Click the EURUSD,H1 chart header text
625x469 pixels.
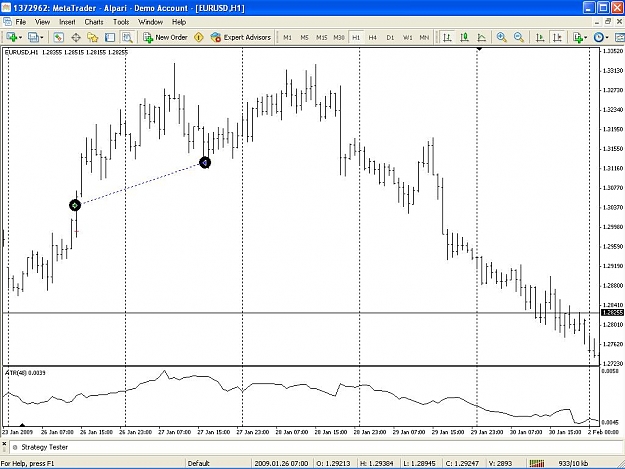66,52
